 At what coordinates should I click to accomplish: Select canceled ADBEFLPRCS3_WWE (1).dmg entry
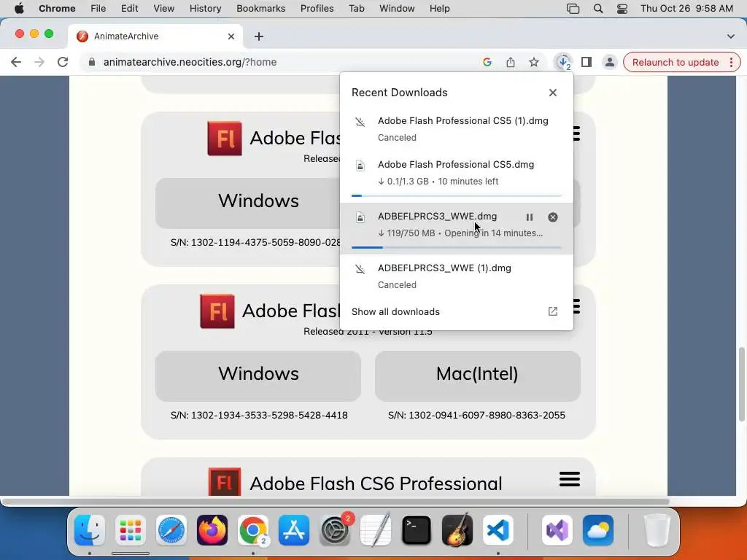[x=457, y=276]
